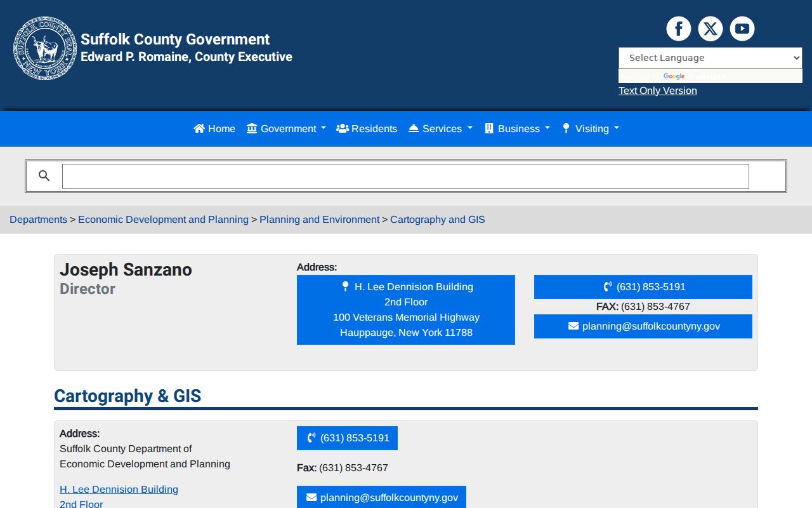Click the Google Translate logo
Image resolution: width=812 pixels, height=508 pixels.
[674, 76]
